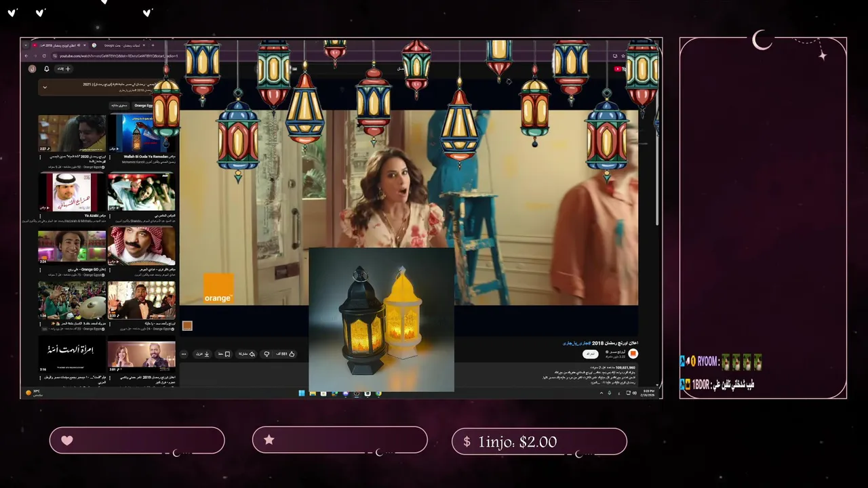Screen dimensions: 868x488
Task: Open the Windows Start menu
Action: (301, 393)
